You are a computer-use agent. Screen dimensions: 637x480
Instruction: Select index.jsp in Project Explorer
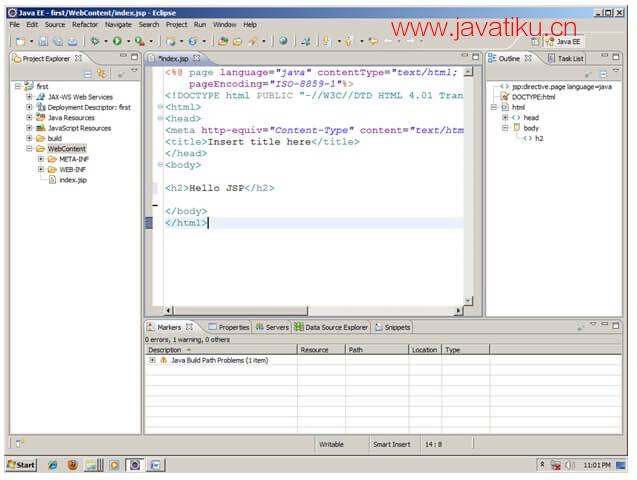73,180
